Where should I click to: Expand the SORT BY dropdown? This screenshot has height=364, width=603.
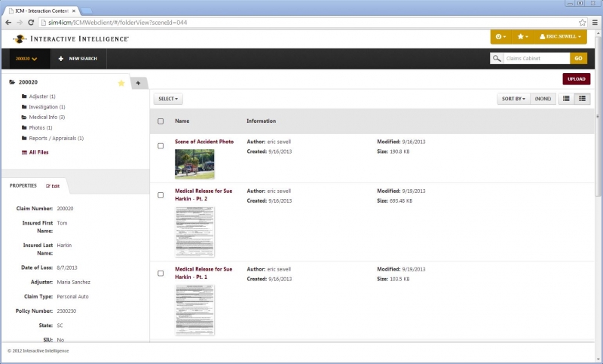[x=513, y=99]
